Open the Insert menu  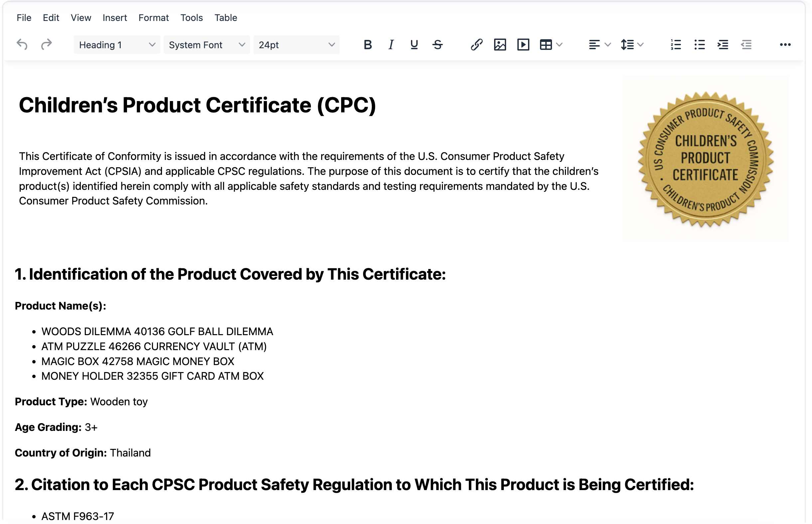114,18
